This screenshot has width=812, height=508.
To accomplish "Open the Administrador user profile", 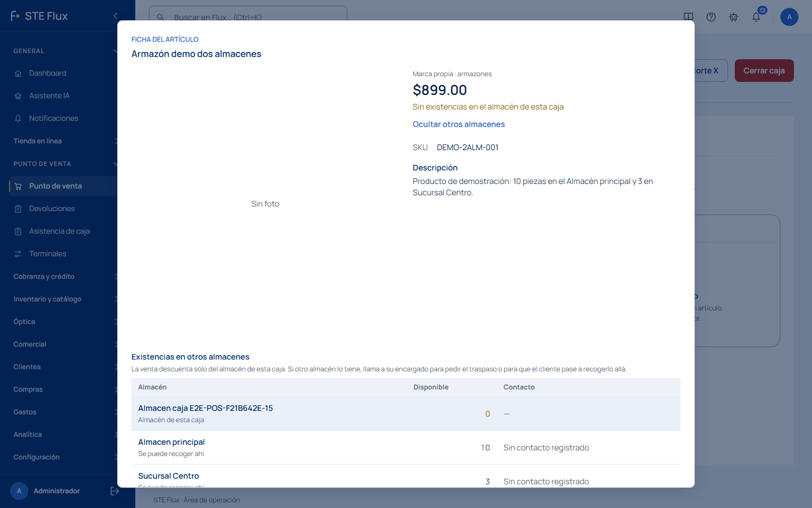I will [x=46, y=491].
